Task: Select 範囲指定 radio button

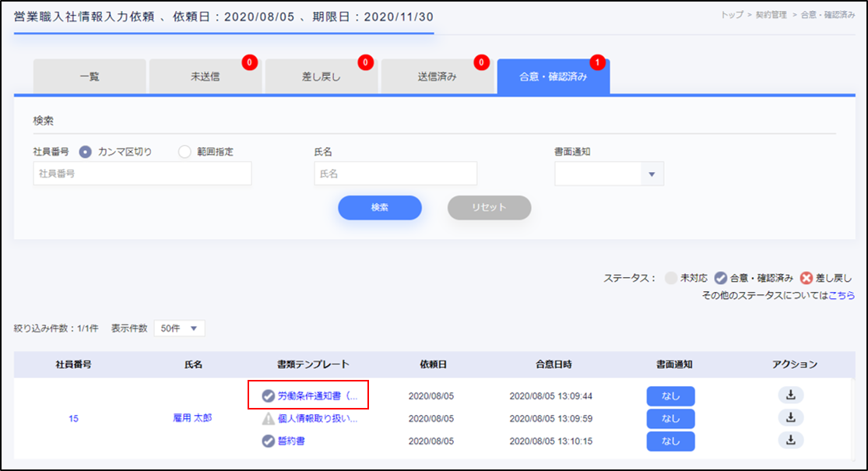Action: 184,152
